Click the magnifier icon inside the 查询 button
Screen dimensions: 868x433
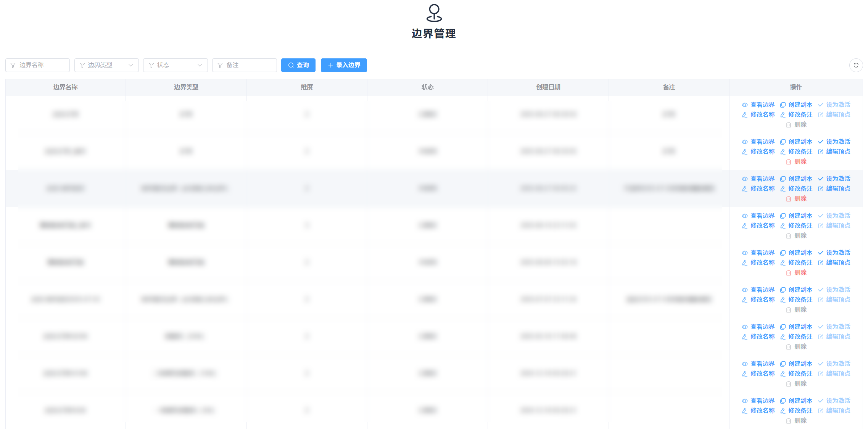click(x=291, y=65)
